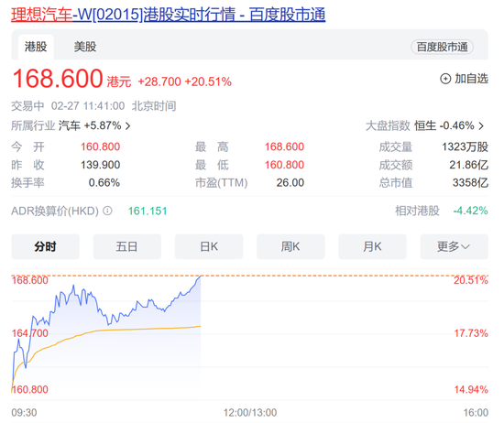The height and width of the screenshot is (423, 504).
Task: Open the 更多 chart options dropdown
Action: [455, 246]
